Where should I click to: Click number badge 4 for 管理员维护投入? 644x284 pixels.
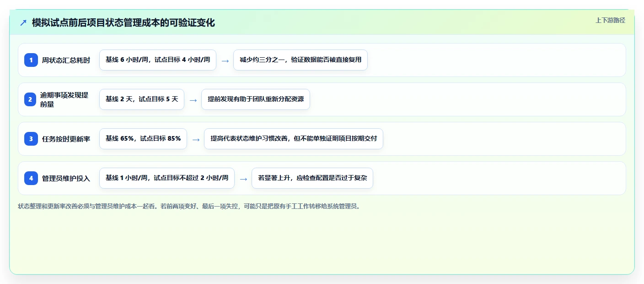click(31, 178)
